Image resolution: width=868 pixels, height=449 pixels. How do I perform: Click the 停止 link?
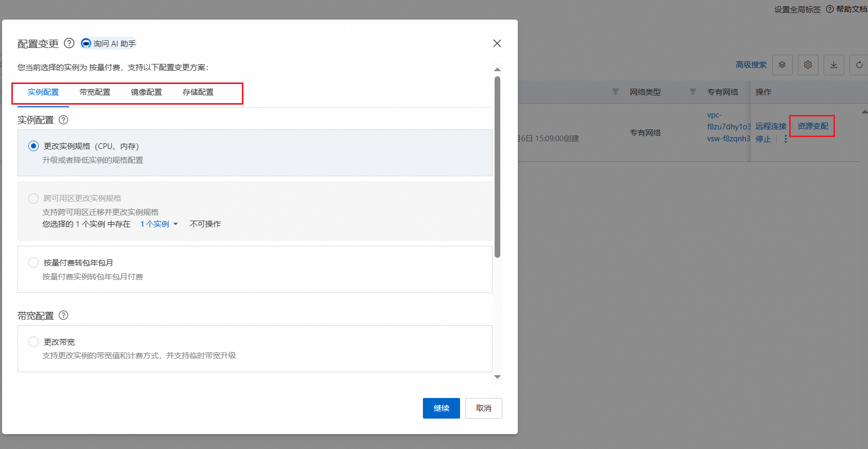point(763,139)
